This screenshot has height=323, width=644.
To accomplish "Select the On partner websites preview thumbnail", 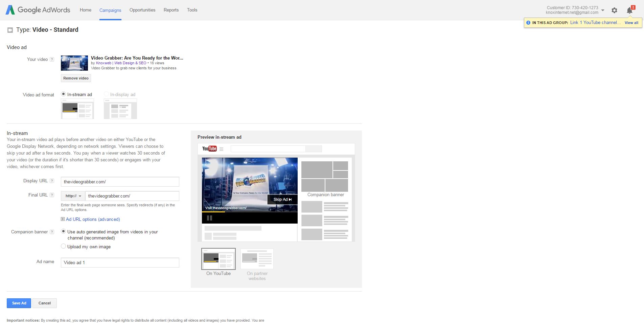I will pos(257,259).
